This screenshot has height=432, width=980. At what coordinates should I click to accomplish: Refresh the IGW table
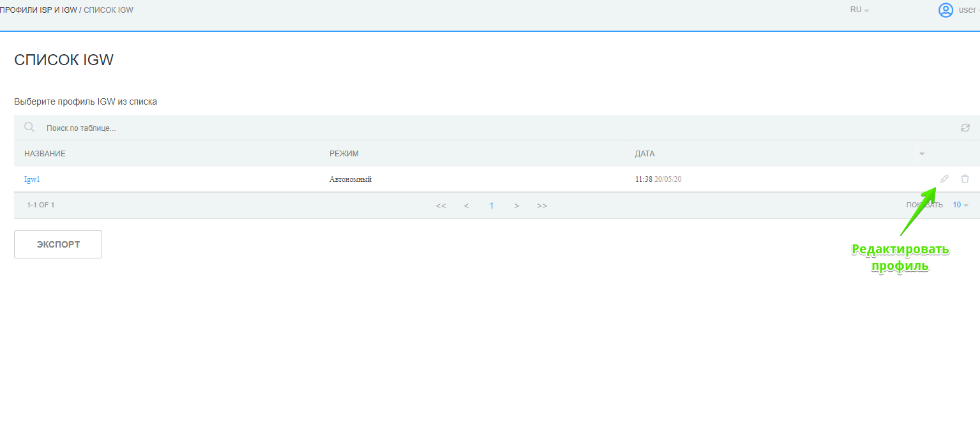pyautogui.click(x=965, y=128)
